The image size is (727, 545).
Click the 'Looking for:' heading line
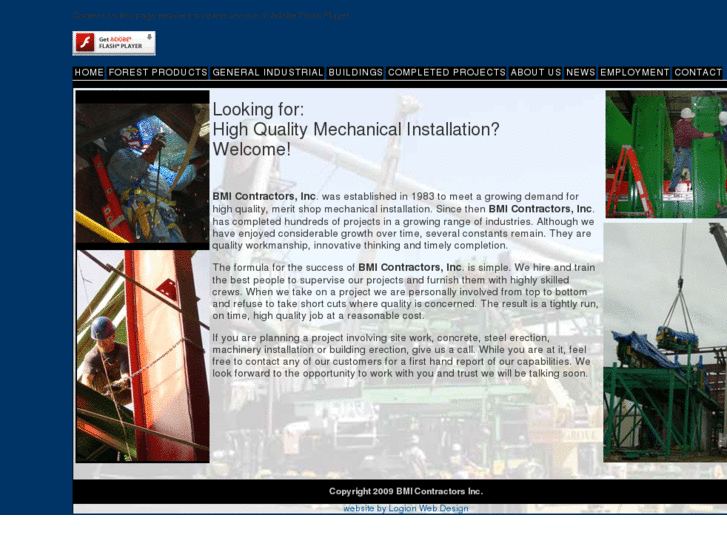coord(258,110)
